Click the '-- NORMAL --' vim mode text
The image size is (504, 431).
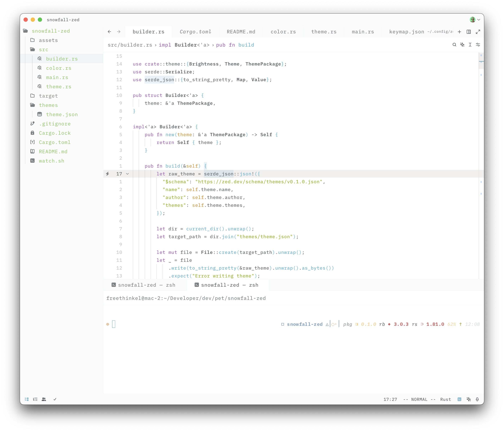(x=419, y=399)
